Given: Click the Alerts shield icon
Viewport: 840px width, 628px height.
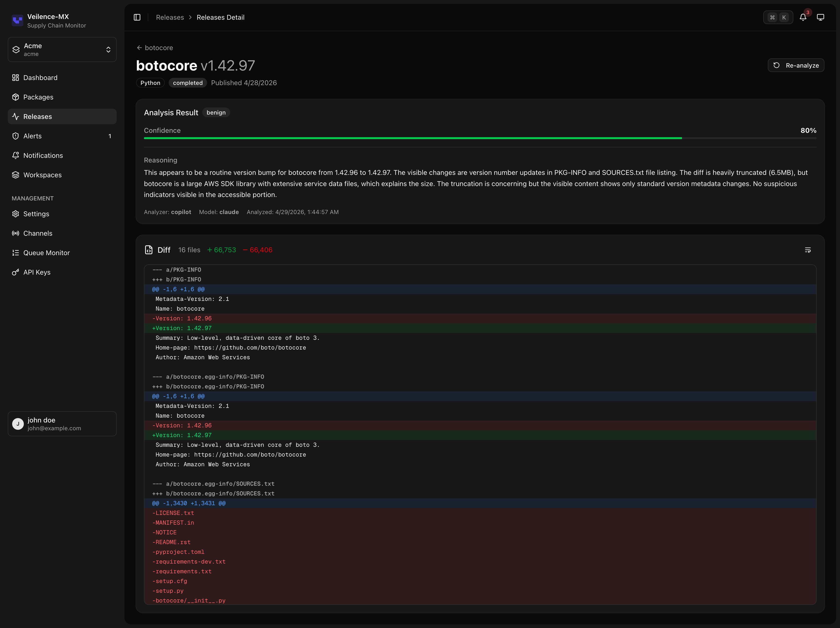Looking at the screenshot, I should (x=16, y=136).
